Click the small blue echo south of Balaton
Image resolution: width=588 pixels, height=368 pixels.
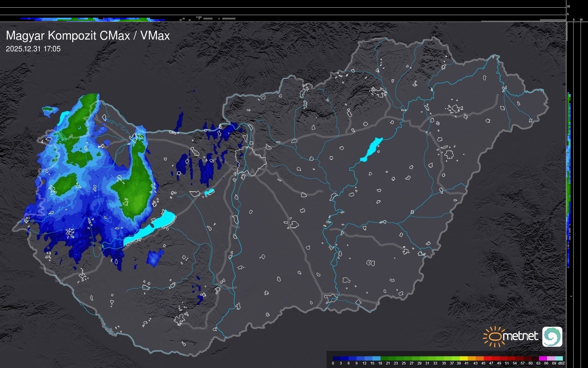[x=154, y=257]
